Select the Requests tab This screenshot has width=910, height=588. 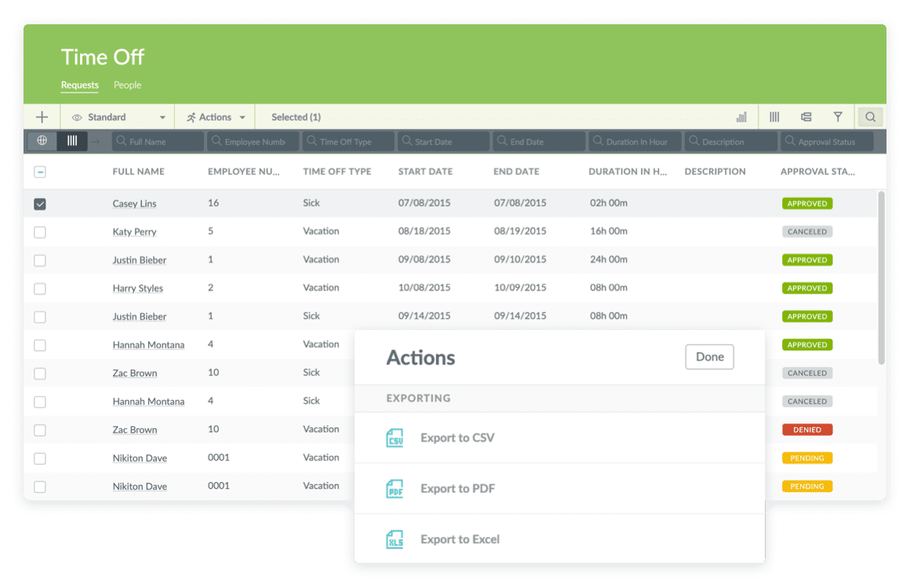click(x=79, y=85)
